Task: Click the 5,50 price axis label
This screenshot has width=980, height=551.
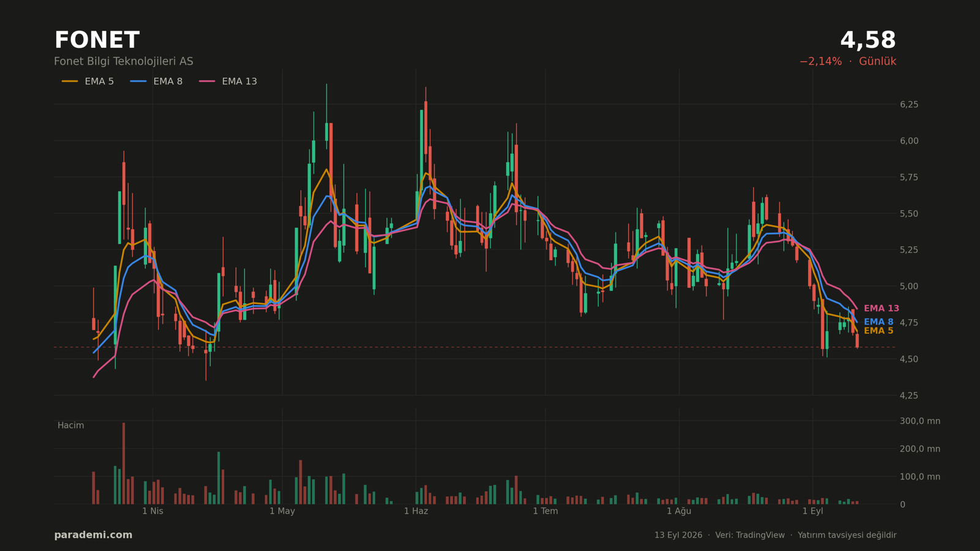Action: [x=909, y=214]
